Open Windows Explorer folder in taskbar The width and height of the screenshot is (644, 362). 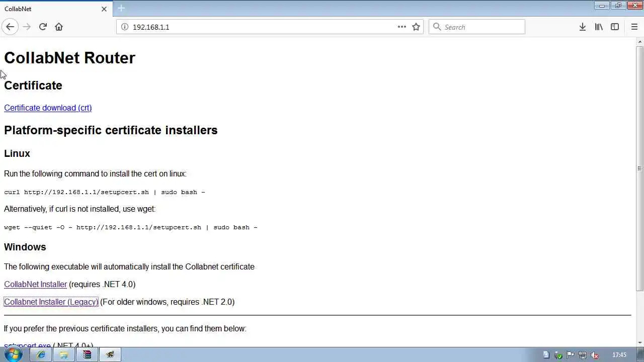[x=64, y=354]
